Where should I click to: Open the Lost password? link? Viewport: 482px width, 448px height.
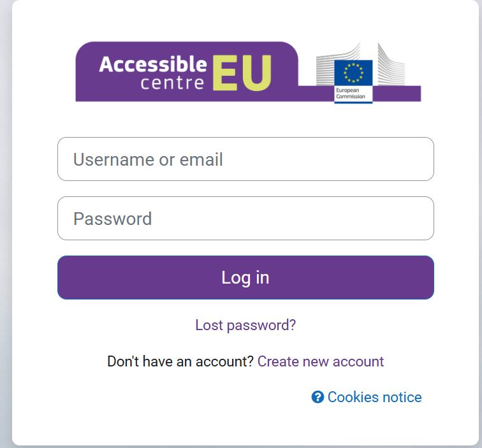[x=245, y=325]
